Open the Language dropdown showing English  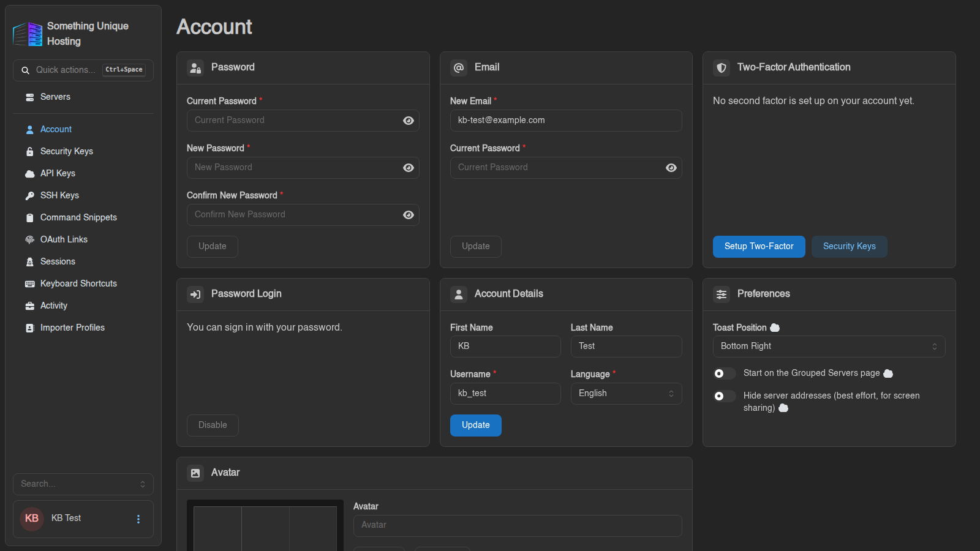(x=626, y=394)
